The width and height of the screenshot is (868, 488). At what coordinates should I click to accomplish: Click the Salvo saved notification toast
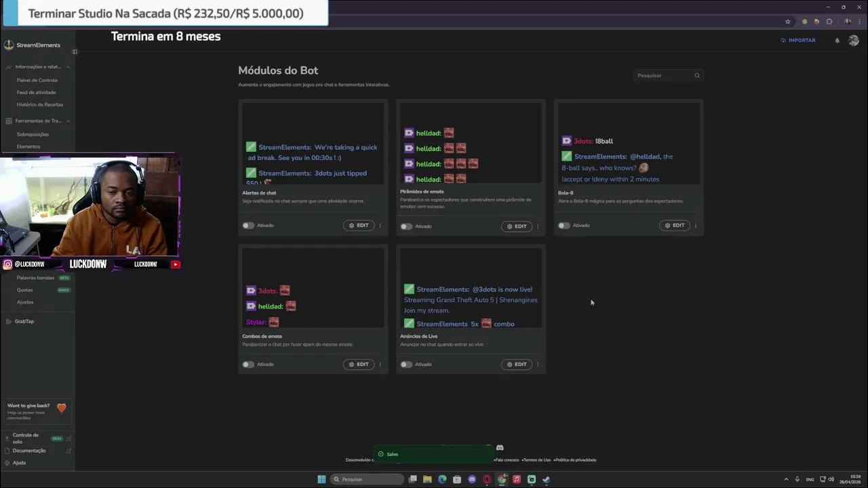(x=433, y=454)
